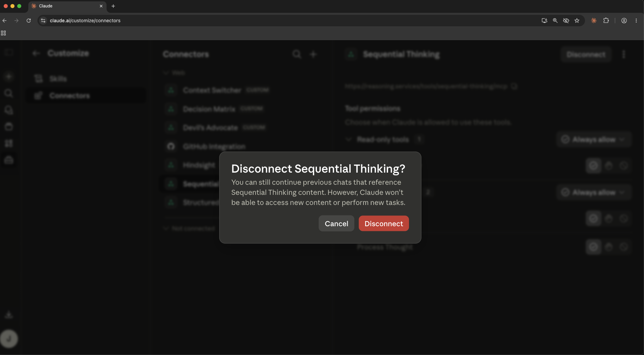Open the artifacts grid icon in sidebar
This screenshot has height=355, width=644.
pos(9,143)
